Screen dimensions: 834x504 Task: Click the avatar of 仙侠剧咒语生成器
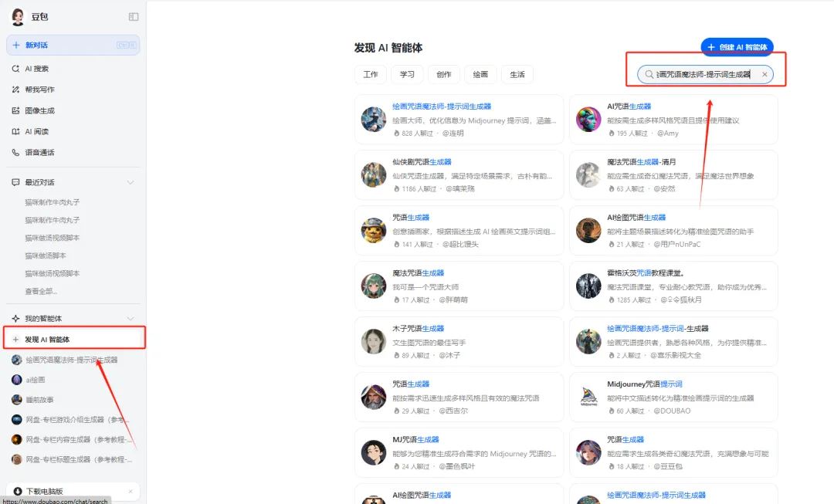coord(374,175)
